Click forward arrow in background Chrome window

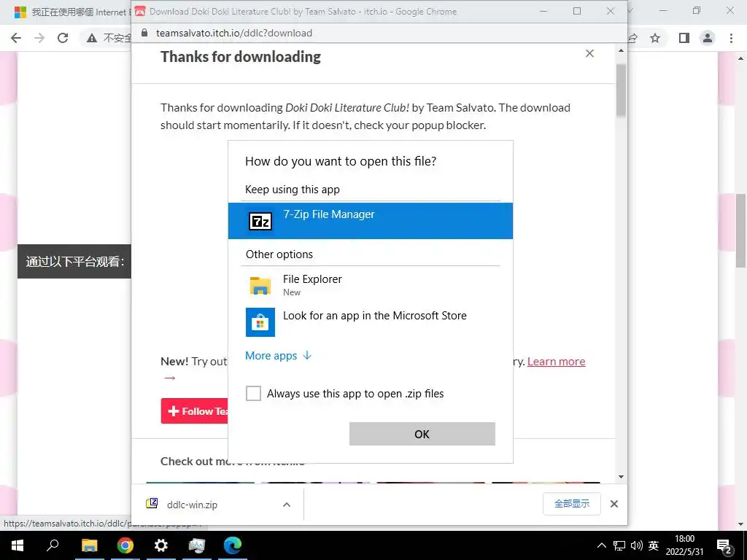click(39, 38)
